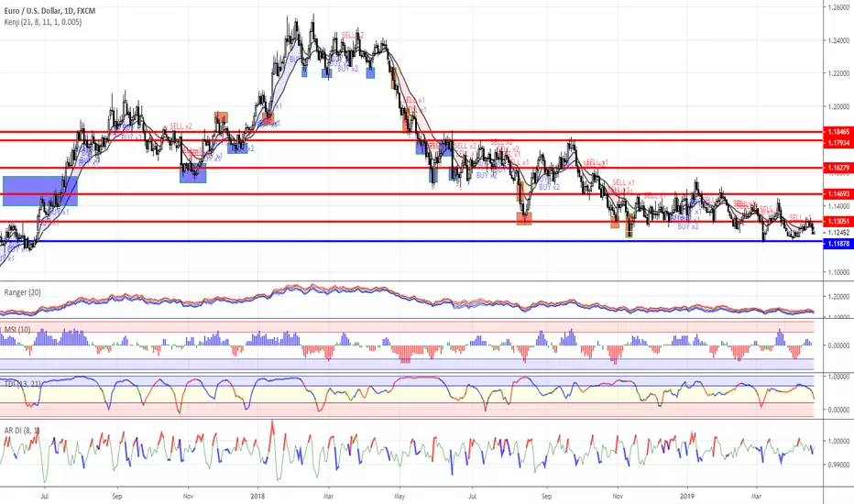Click the 1.14000 price axis value

(838, 206)
